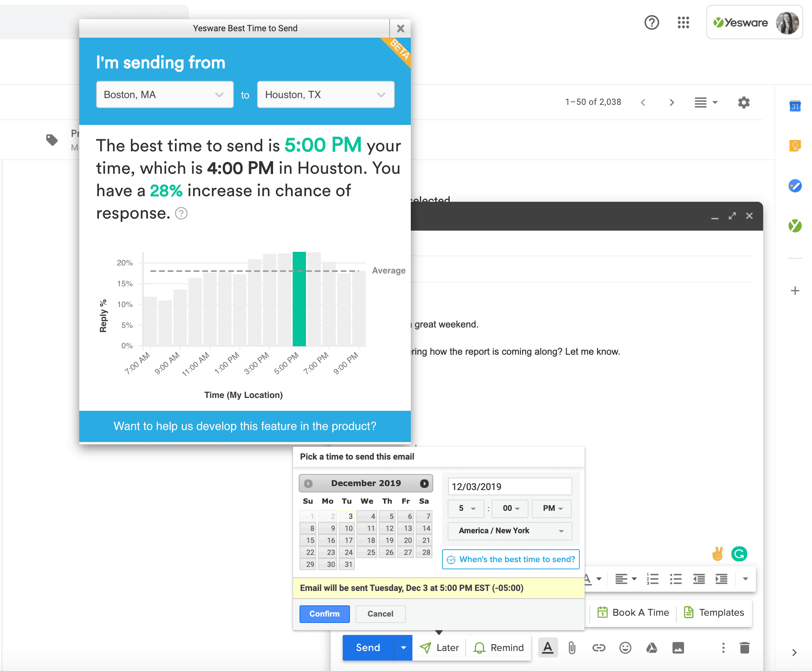Insert files using Google Drive icon
This screenshot has height=671, width=812.
point(651,648)
